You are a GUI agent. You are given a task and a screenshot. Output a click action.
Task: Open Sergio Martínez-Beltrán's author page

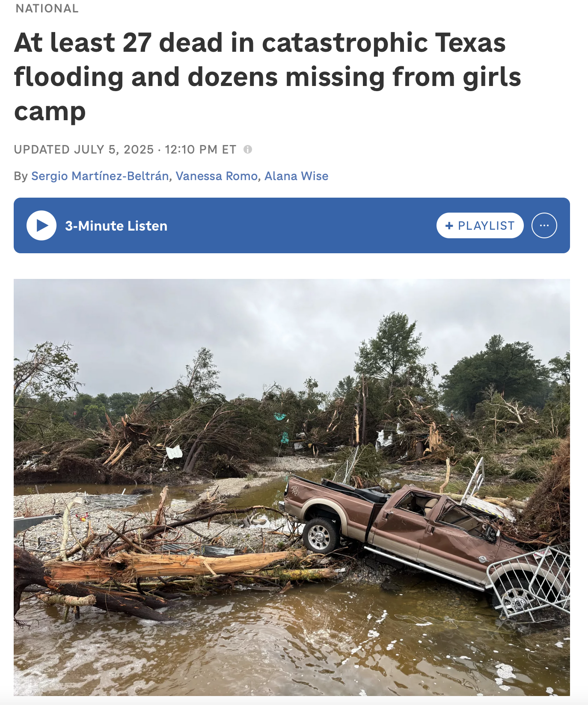[100, 176]
